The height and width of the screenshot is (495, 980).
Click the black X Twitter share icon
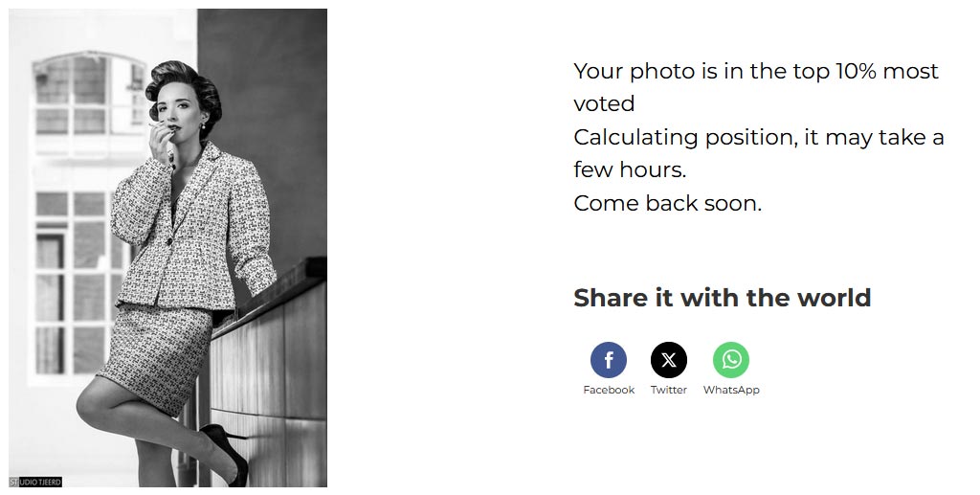[668, 360]
